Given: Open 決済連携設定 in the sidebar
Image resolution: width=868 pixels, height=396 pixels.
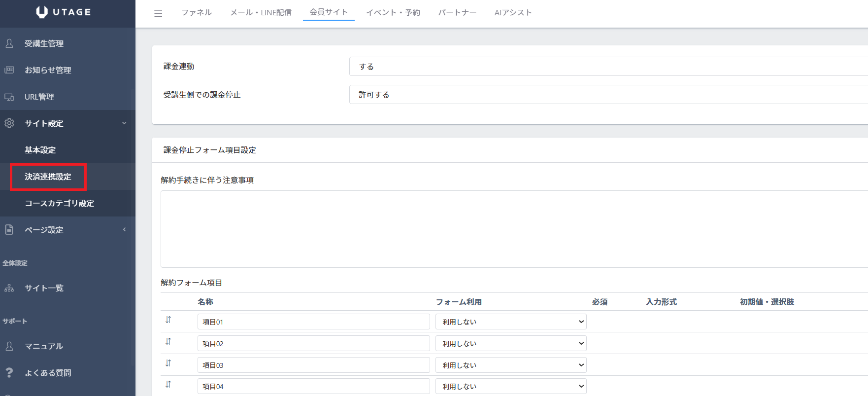Looking at the screenshot, I should pos(48,177).
